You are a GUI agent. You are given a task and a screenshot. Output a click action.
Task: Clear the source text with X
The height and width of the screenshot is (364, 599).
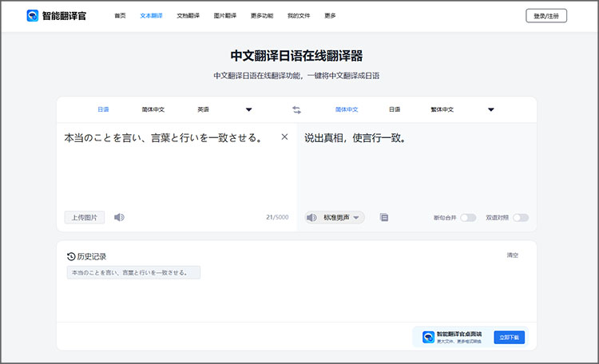click(284, 136)
